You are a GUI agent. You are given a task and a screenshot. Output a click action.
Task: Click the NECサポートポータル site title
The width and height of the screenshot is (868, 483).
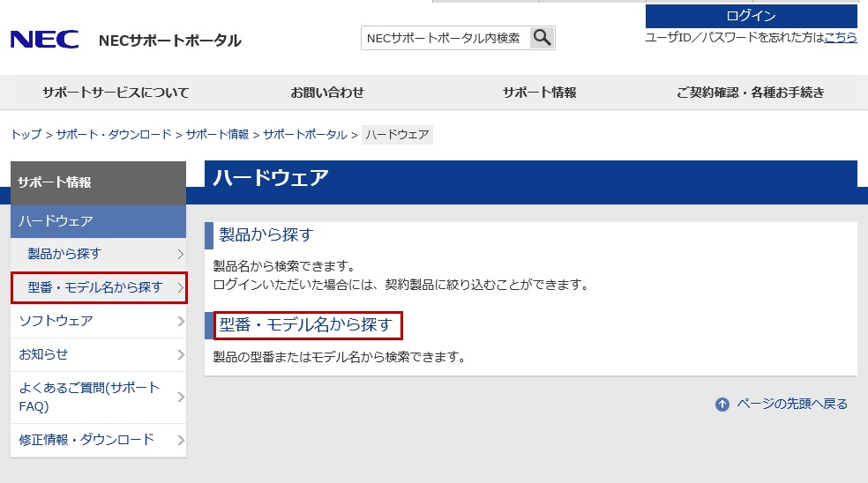(170, 41)
